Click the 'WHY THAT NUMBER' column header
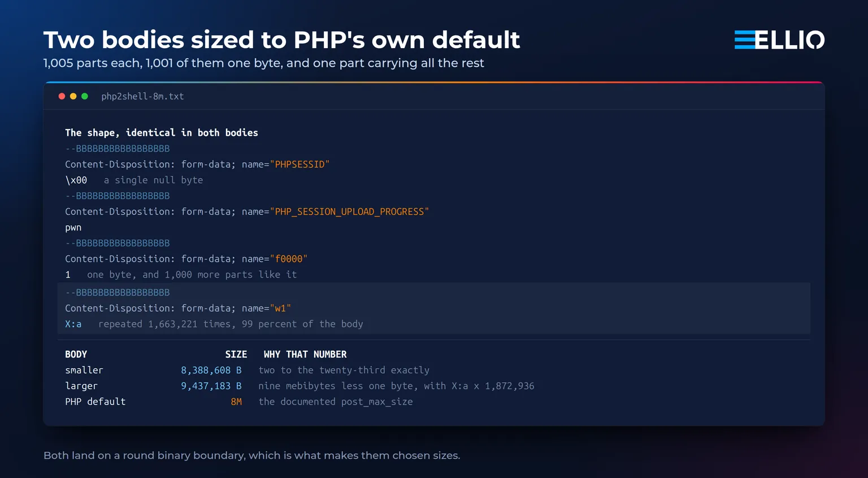The image size is (868, 478). pos(305,354)
